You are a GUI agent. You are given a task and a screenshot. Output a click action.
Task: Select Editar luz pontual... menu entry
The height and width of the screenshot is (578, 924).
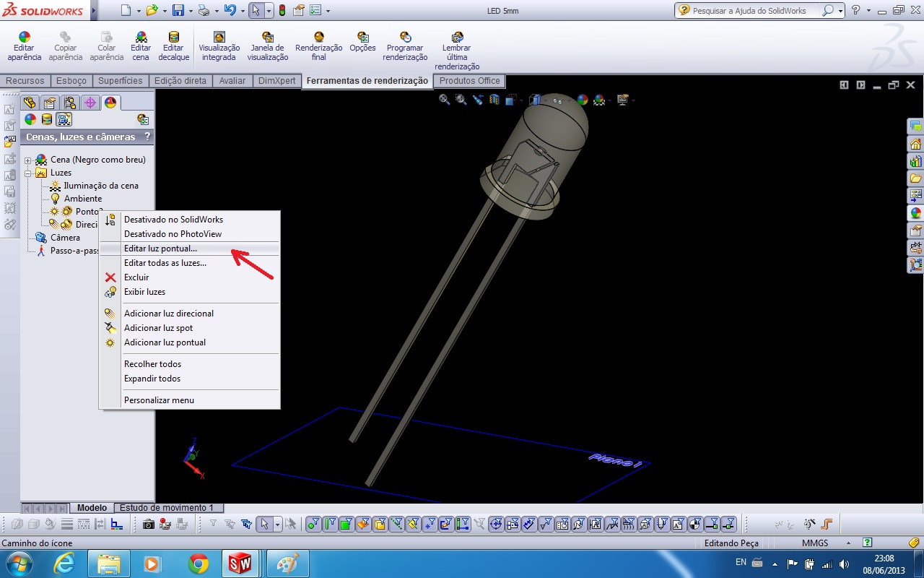pyautogui.click(x=160, y=249)
